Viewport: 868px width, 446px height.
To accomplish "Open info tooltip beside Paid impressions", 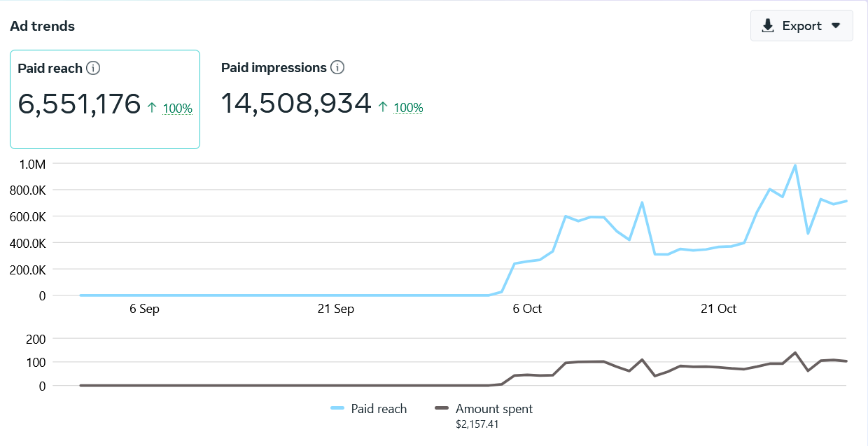I will pos(337,68).
